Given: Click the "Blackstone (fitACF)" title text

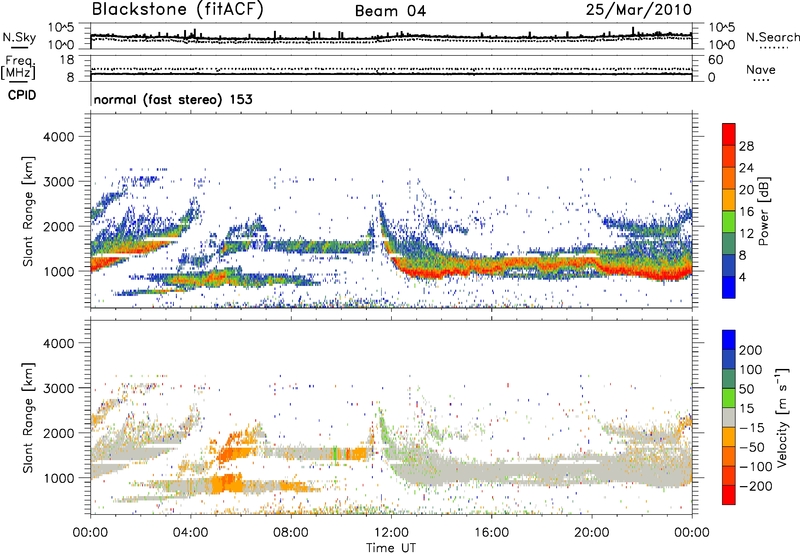Looking at the screenshot, I should tap(178, 10).
